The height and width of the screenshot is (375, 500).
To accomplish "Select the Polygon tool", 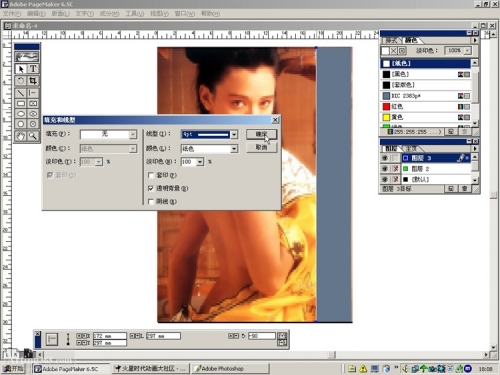I will click(21, 124).
